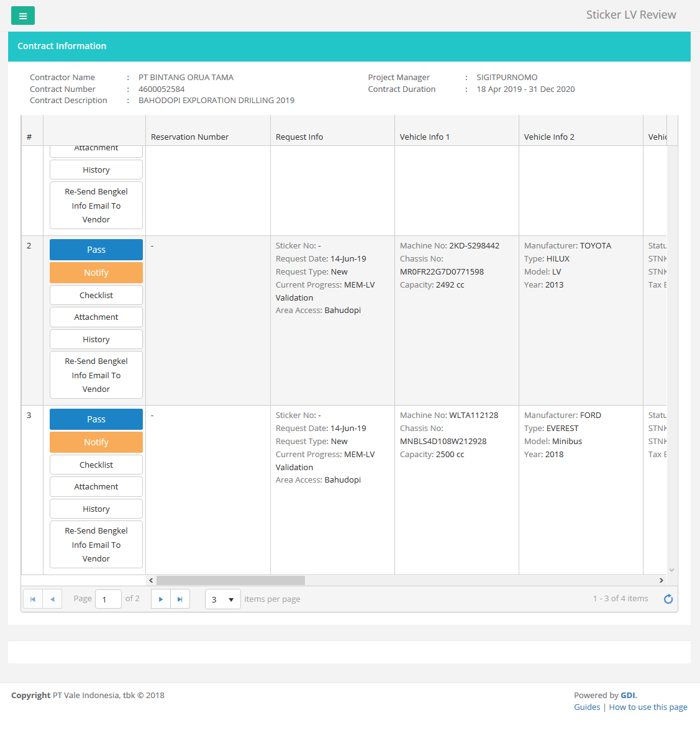This screenshot has height=736, width=700.
Task: Jump to last page of grid
Action: click(x=180, y=599)
